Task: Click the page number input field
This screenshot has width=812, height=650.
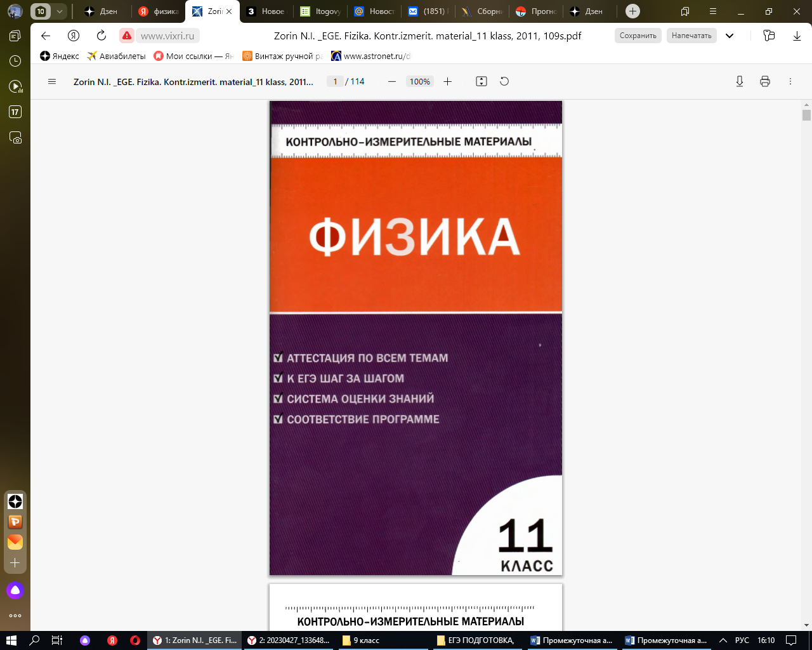Action: [x=336, y=81]
